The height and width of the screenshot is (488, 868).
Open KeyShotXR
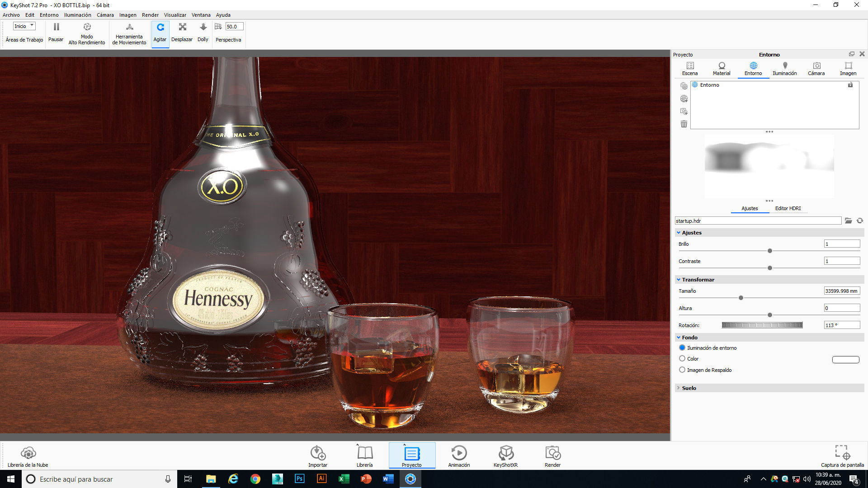[506, 456]
